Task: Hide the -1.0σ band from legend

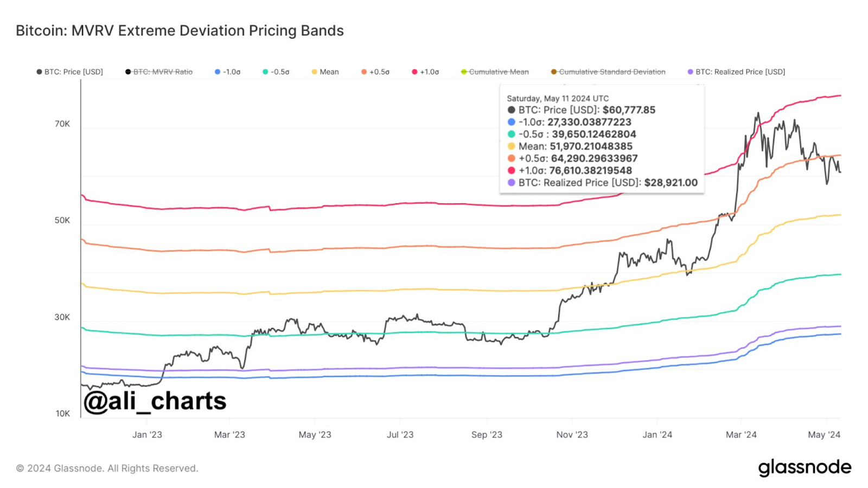Action: click(x=227, y=72)
